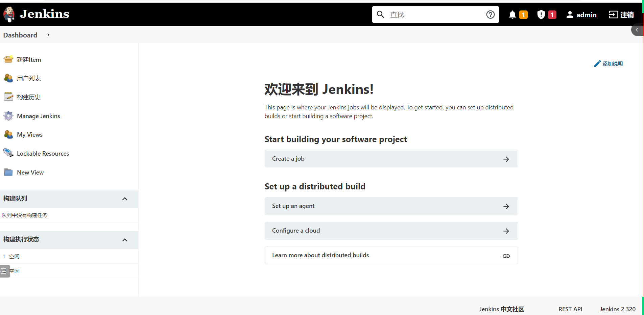The width and height of the screenshot is (644, 315).
Task: Open 构建历史 menu entry
Action: tap(29, 97)
